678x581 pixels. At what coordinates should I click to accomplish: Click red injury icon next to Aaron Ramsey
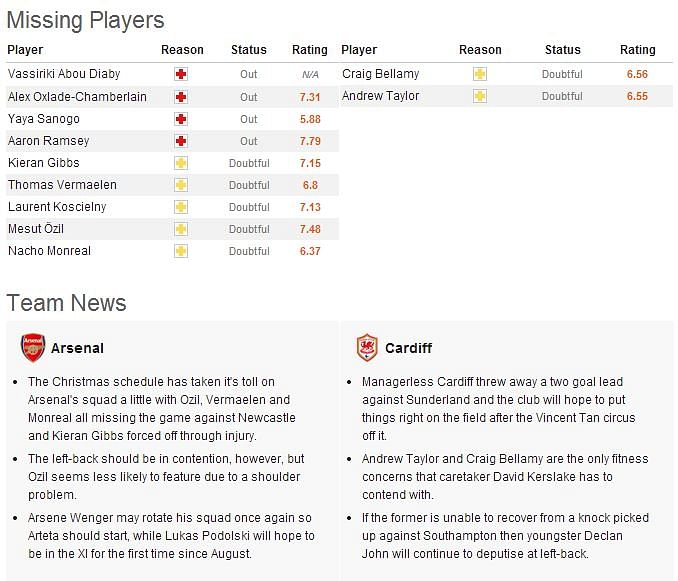click(x=181, y=141)
